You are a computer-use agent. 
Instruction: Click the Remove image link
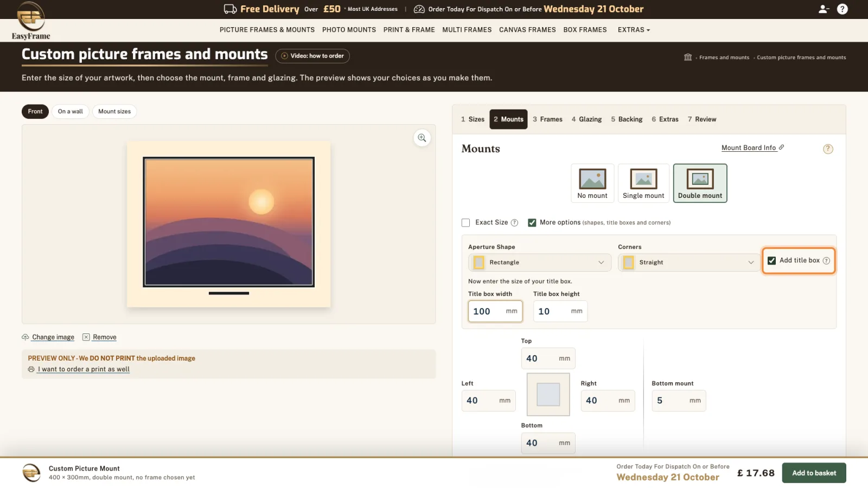pos(105,337)
